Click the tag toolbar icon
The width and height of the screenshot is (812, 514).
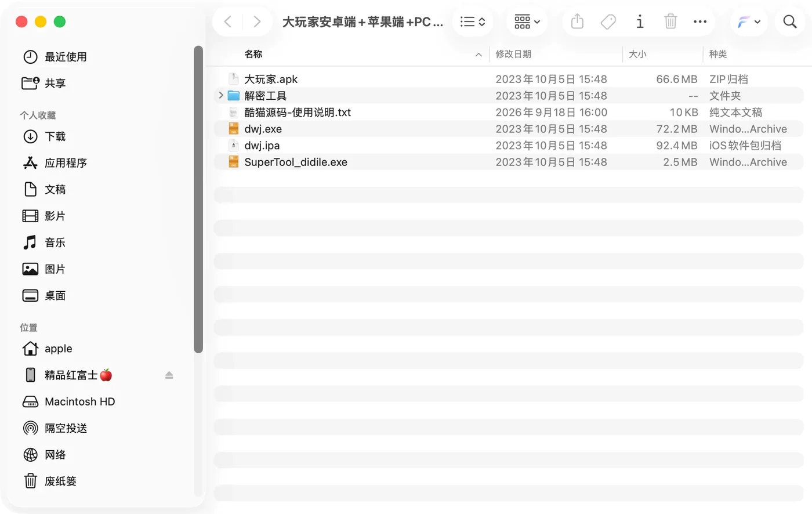608,22
